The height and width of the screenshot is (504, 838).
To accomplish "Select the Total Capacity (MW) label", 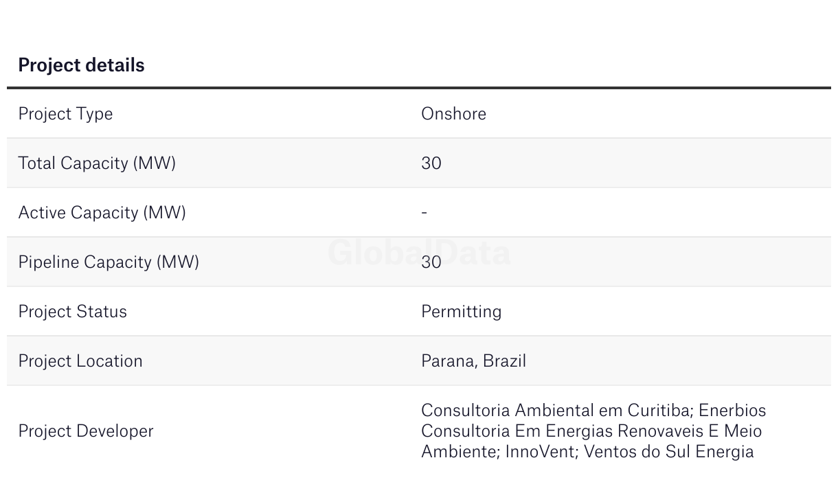I will pyautogui.click(x=97, y=163).
